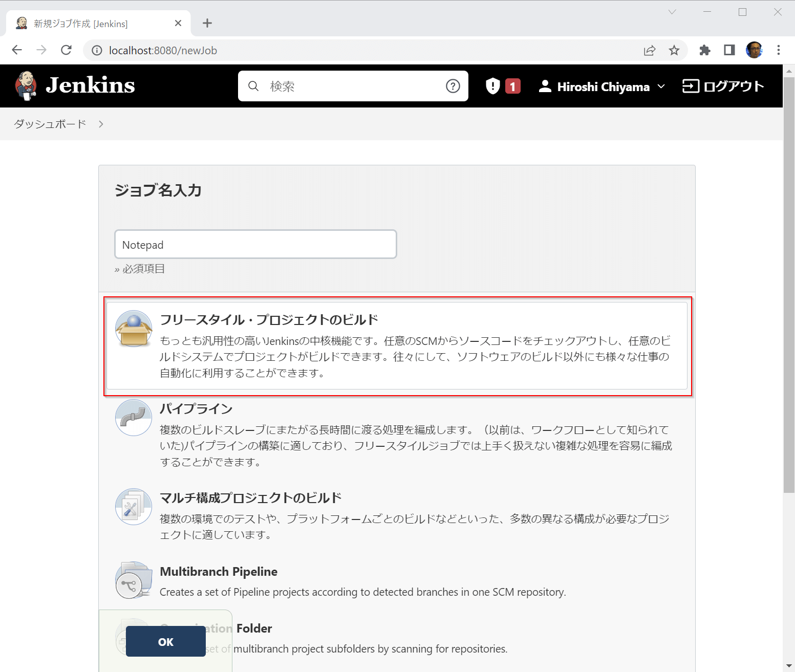Open the Chrome profile avatar
Image resolution: width=795 pixels, height=672 pixels.
[754, 50]
